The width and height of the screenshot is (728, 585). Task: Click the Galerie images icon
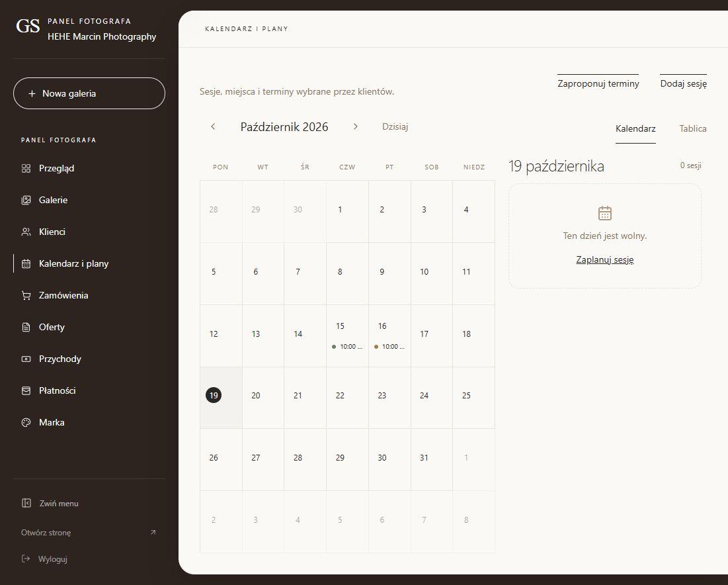coord(26,201)
